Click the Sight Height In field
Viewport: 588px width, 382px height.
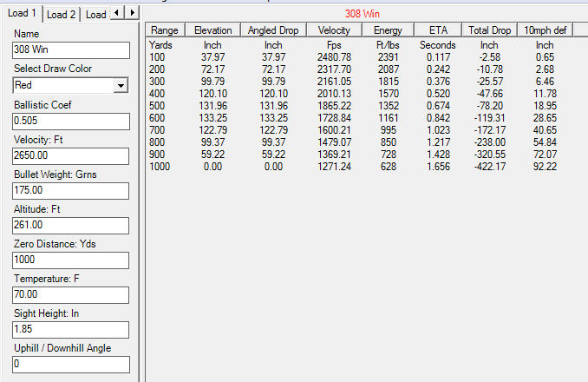[70, 329]
